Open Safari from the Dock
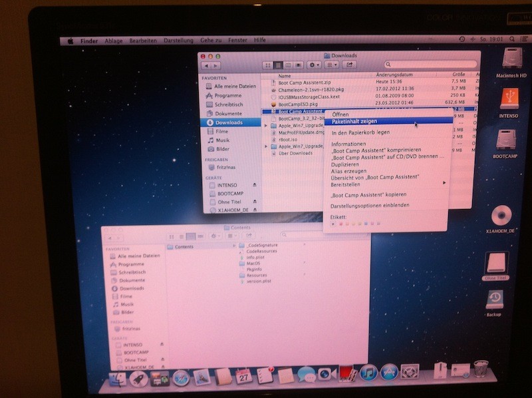The width and height of the screenshot is (532, 398). point(182,377)
